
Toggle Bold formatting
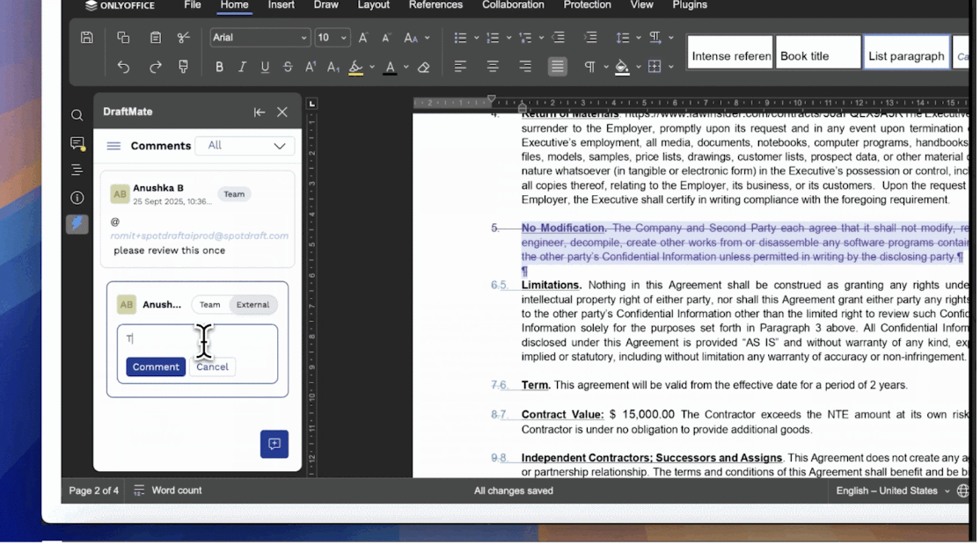click(219, 67)
